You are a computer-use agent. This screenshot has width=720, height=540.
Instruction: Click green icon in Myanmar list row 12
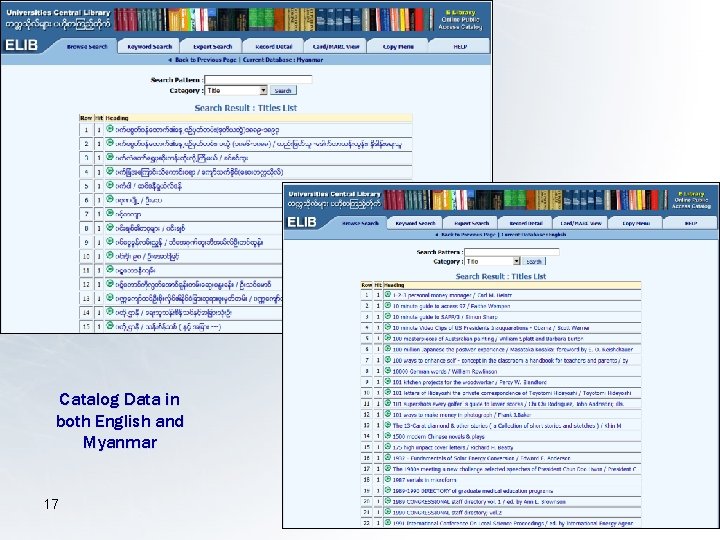click(110, 284)
